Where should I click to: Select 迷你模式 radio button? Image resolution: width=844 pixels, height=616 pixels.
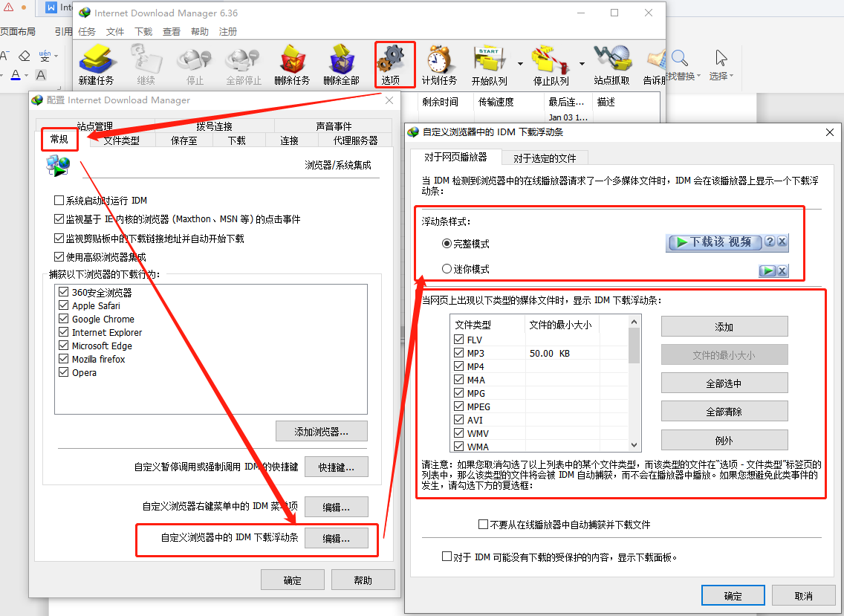tap(447, 268)
